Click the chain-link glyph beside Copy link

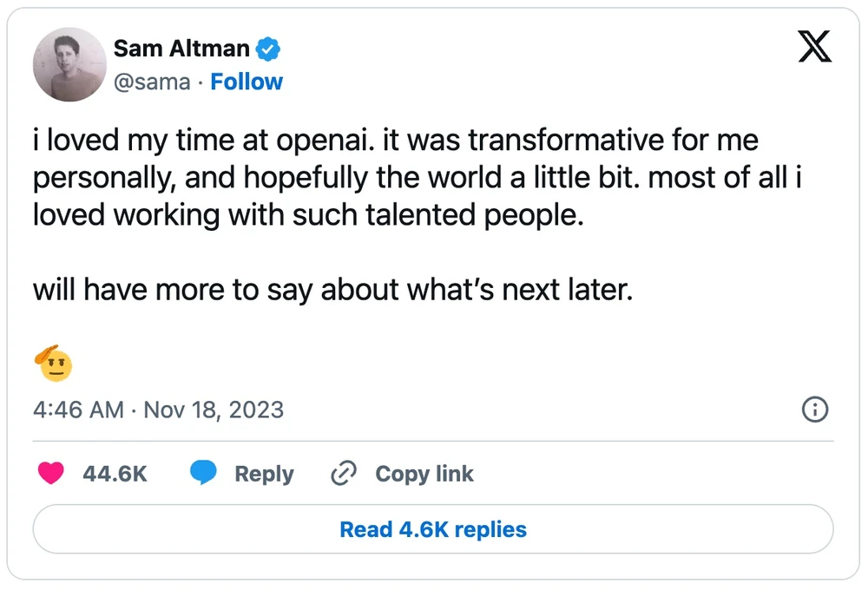tap(343, 473)
